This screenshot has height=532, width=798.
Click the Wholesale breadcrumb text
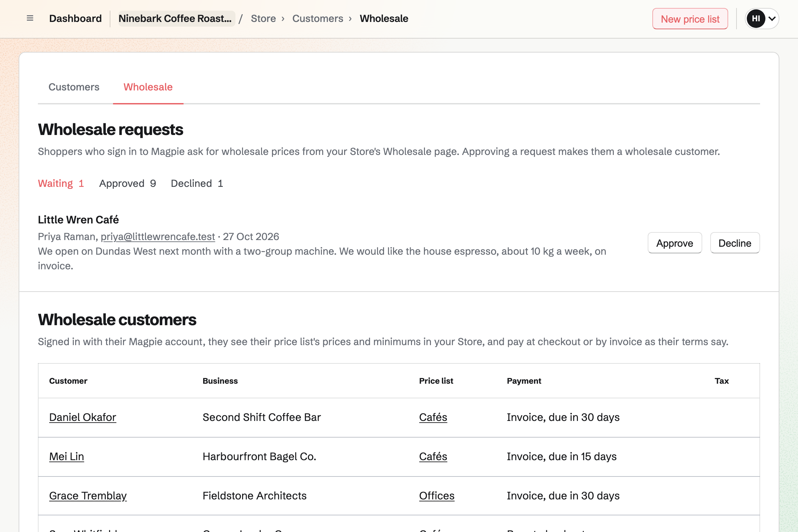point(384,18)
